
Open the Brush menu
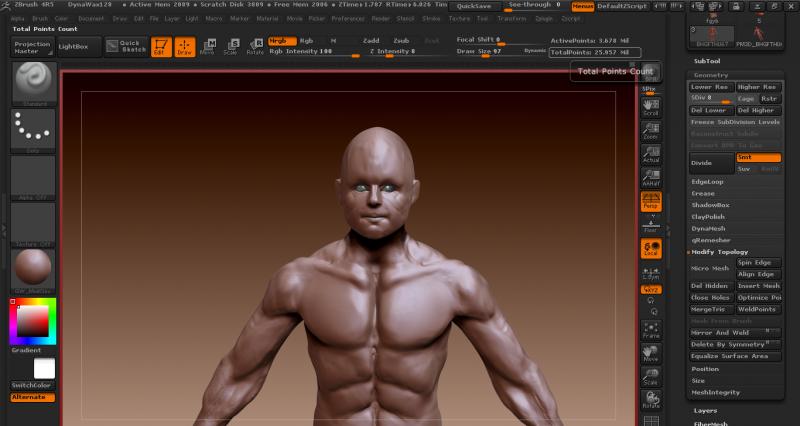click(40, 18)
